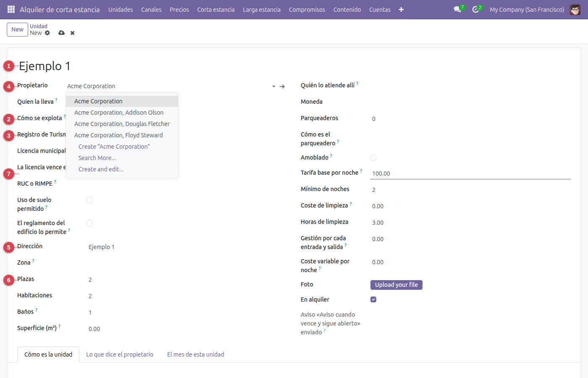Open the messages chat bubble icon
The height and width of the screenshot is (378, 588).
[x=457, y=9]
